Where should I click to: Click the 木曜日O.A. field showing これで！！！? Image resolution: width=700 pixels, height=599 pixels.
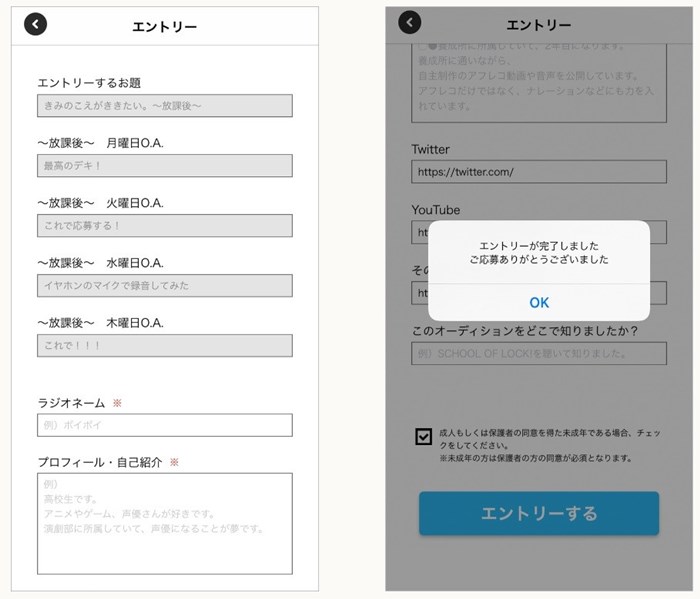coord(165,345)
